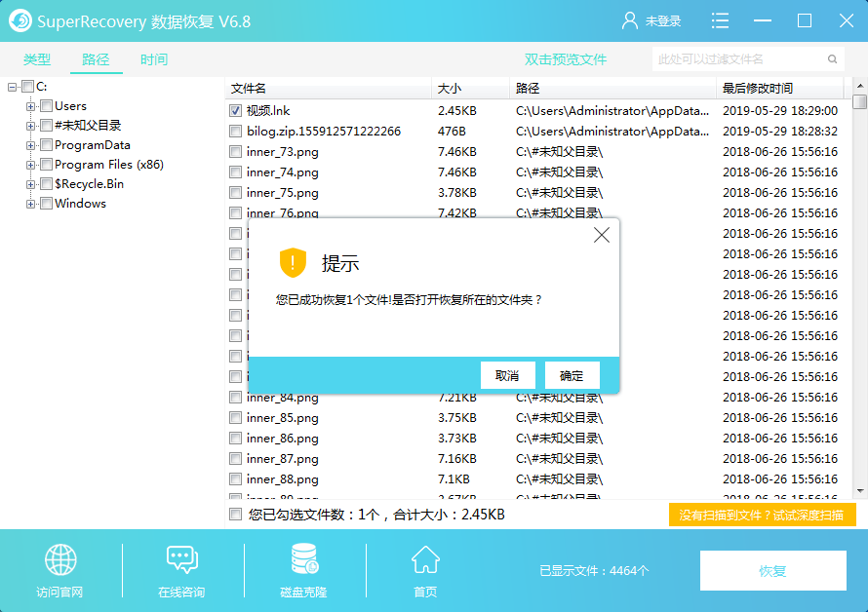Click the 恢复 recovery button
Screen dimensions: 868x612
click(x=773, y=570)
